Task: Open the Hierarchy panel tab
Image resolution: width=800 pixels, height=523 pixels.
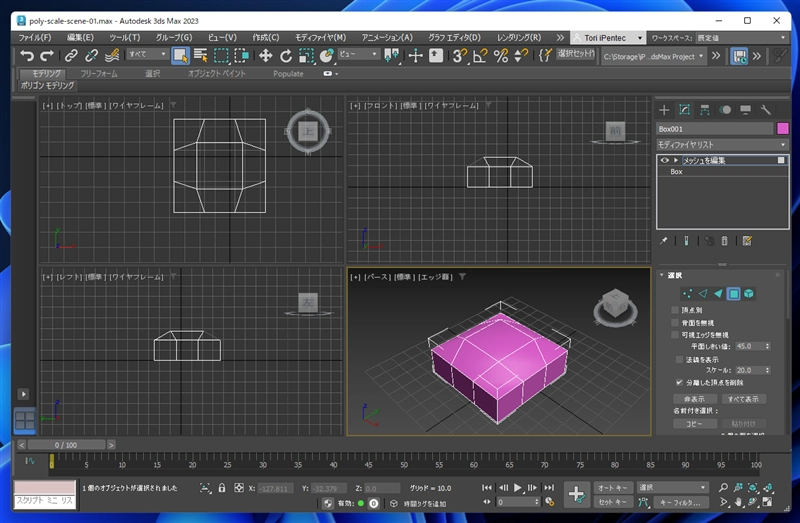Action: click(x=705, y=110)
